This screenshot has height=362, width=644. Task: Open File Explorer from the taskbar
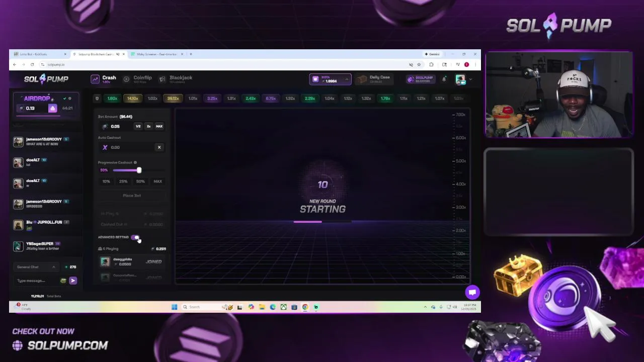point(262,307)
